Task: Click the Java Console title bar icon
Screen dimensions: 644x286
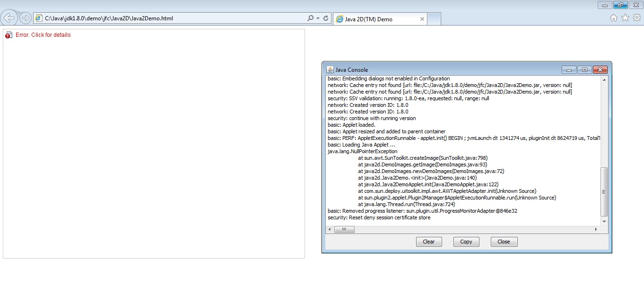Action: (330, 69)
